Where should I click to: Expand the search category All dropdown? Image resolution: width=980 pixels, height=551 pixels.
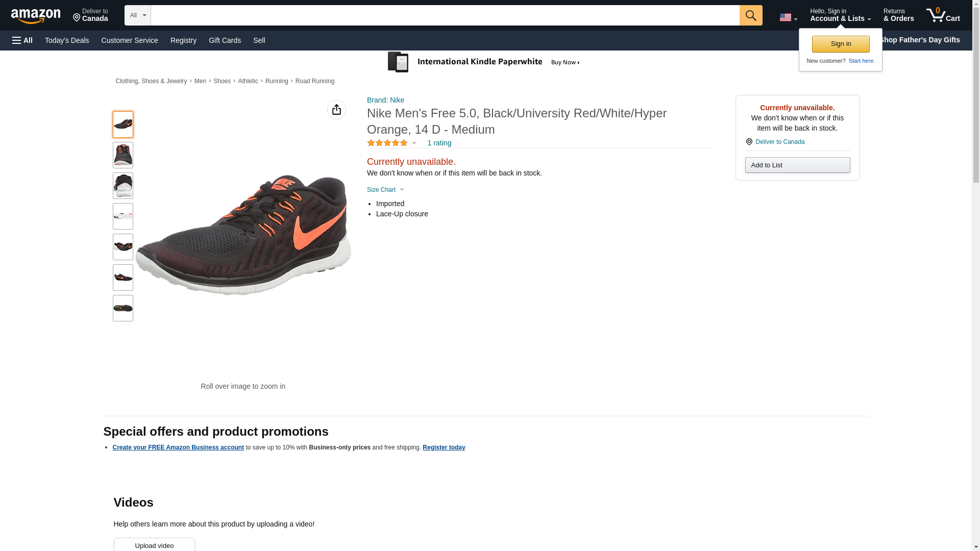[x=137, y=15]
